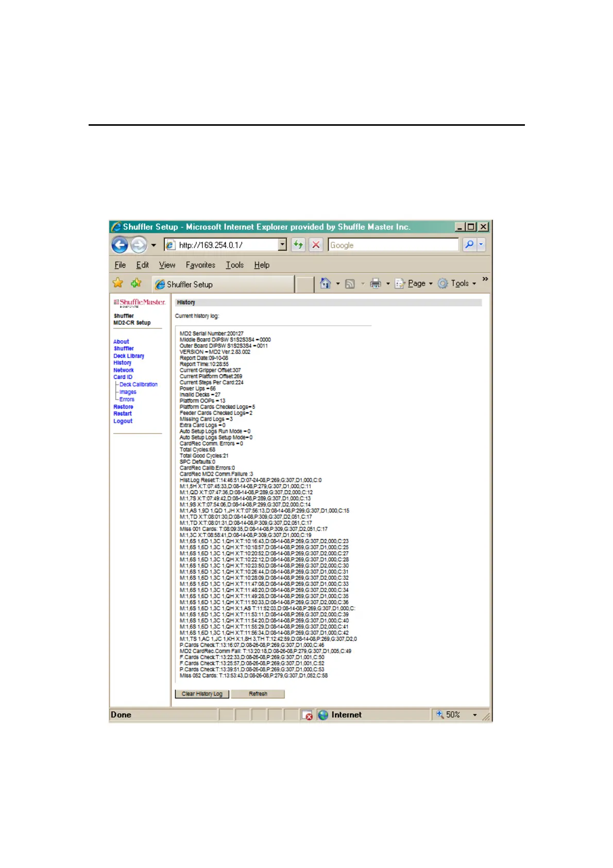The width and height of the screenshot is (613, 868).
Task: Click the ShuffleMaster logo
Action: point(140,303)
